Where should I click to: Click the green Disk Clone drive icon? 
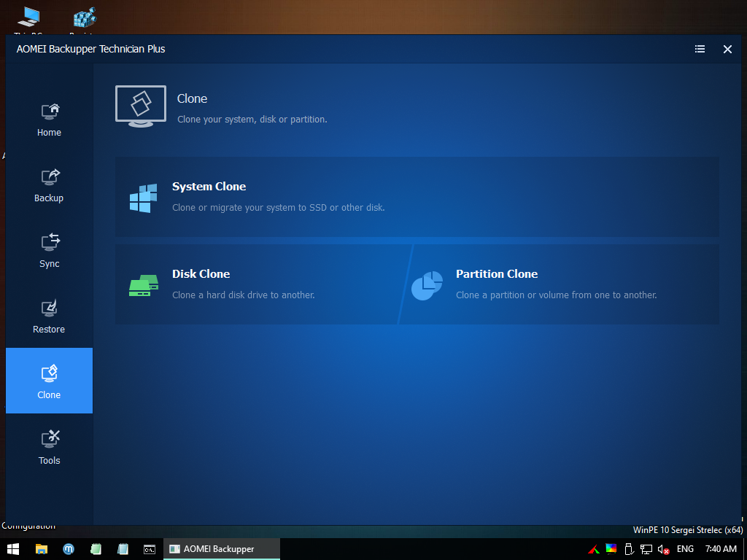point(144,285)
